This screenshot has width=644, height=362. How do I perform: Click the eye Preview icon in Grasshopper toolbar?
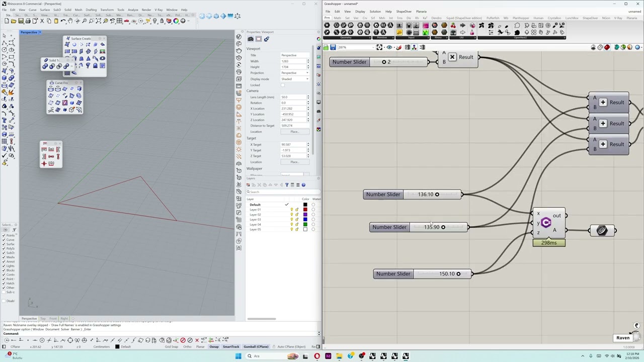pos(389,47)
